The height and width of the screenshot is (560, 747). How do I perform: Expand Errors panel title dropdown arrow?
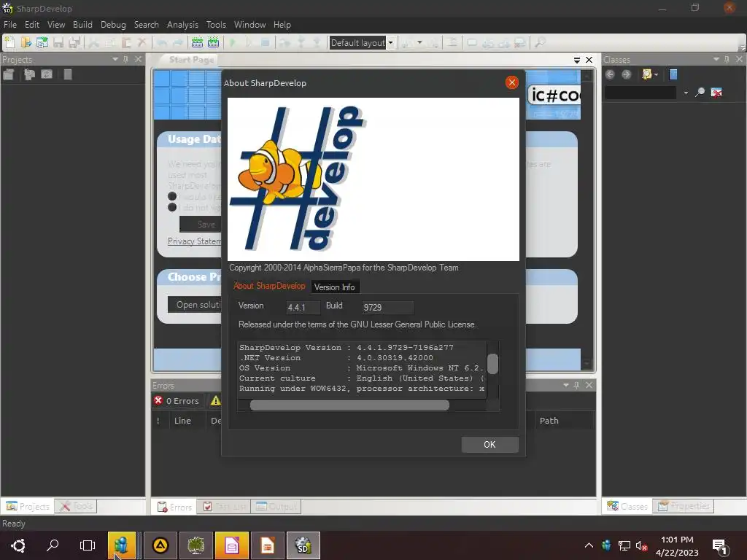565,385
